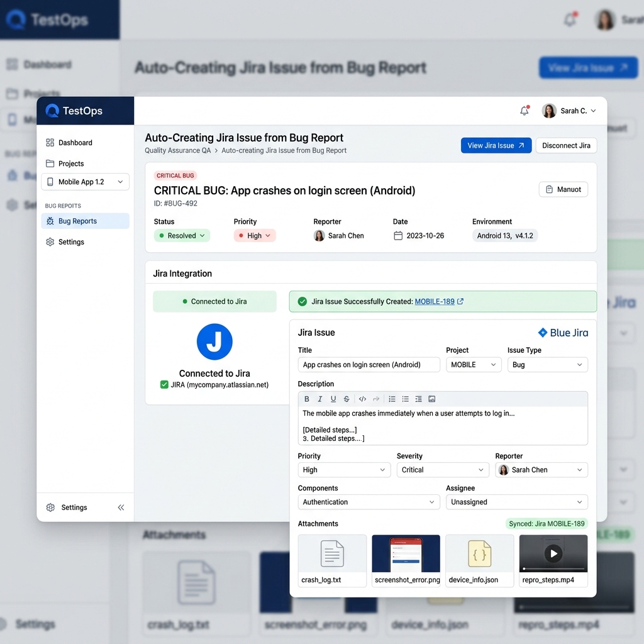
Task: Insert code block in description toolbar
Action: [x=362, y=399]
